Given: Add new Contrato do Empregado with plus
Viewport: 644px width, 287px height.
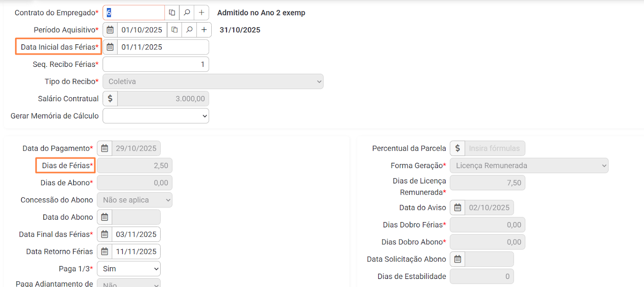Looking at the screenshot, I should (x=202, y=12).
